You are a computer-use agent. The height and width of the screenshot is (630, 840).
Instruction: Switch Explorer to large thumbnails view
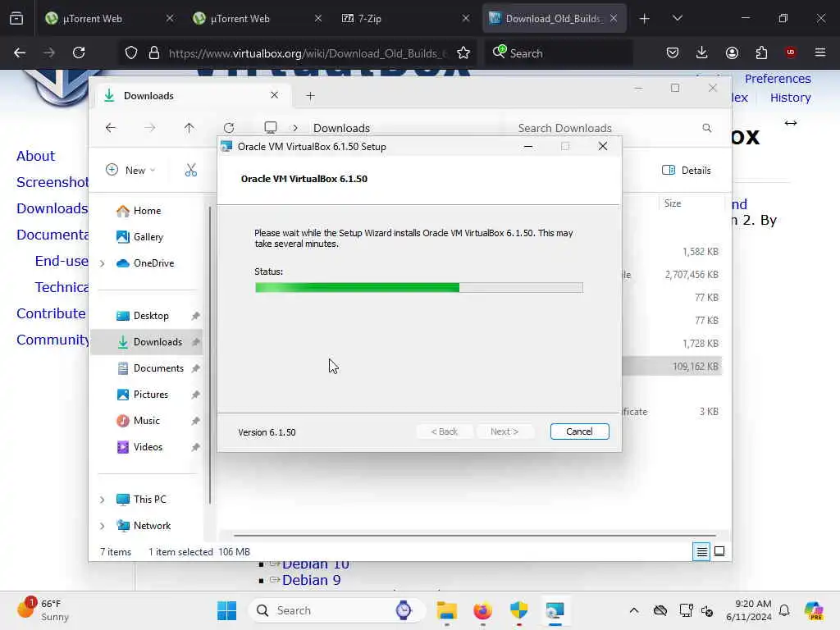pyautogui.click(x=719, y=551)
